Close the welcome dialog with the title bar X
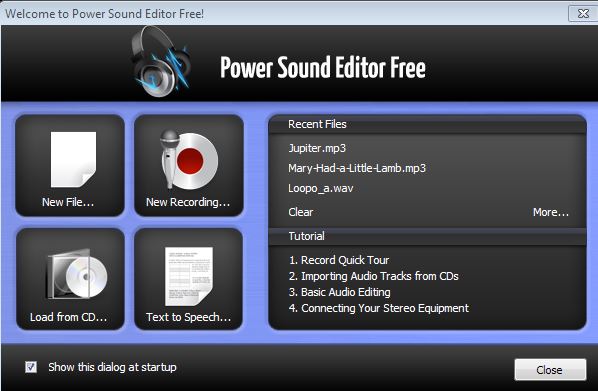The width and height of the screenshot is (598, 391). point(582,14)
